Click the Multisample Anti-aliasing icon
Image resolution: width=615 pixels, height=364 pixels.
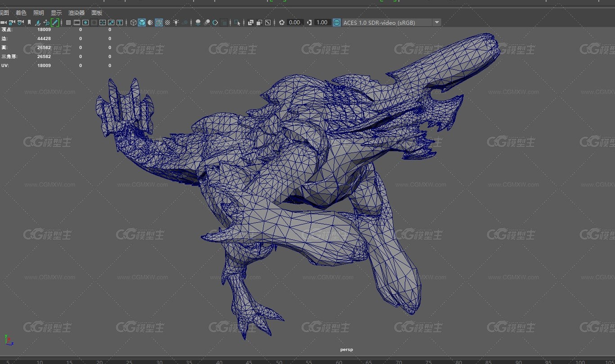click(215, 22)
